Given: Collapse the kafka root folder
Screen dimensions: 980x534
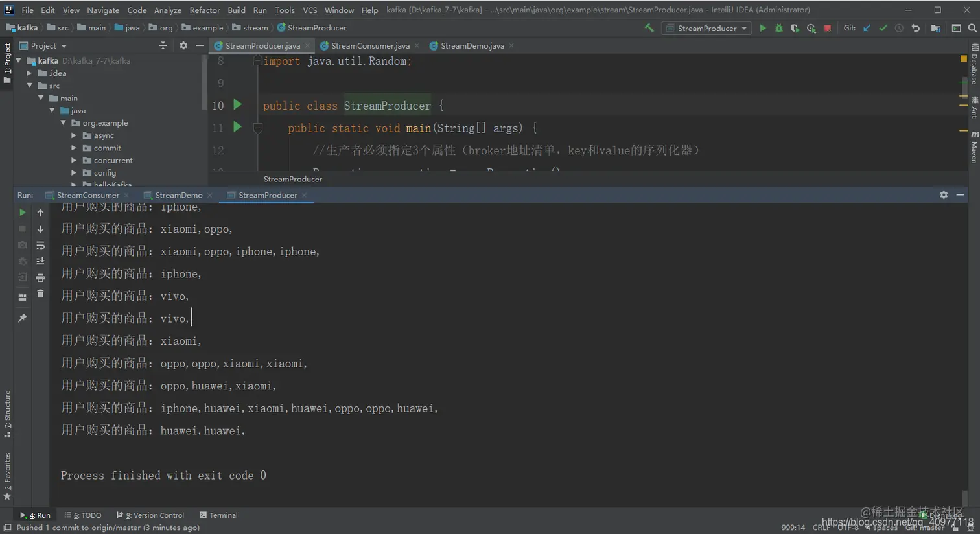Looking at the screenshot, I should click(19, 60).
